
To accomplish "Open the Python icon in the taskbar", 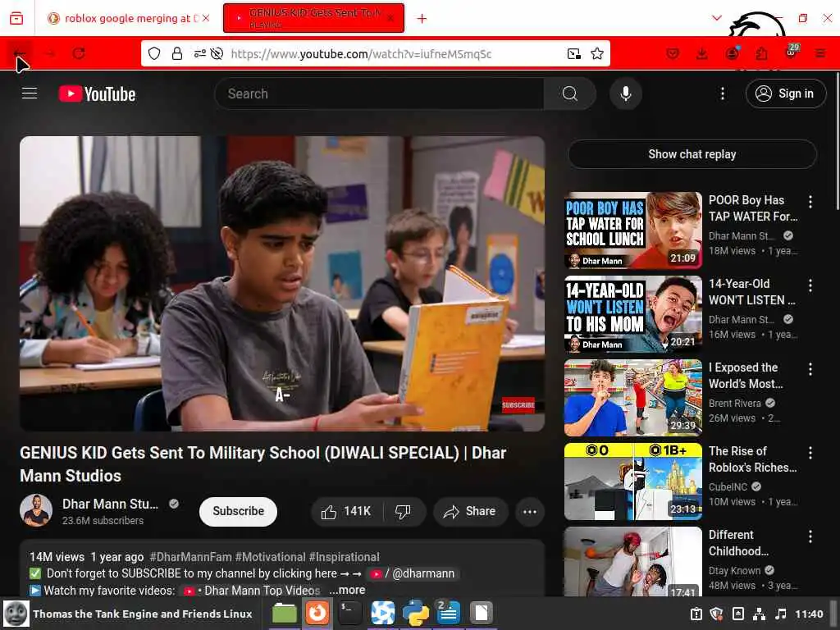I will pyautogui.click(x=416, y=614).
